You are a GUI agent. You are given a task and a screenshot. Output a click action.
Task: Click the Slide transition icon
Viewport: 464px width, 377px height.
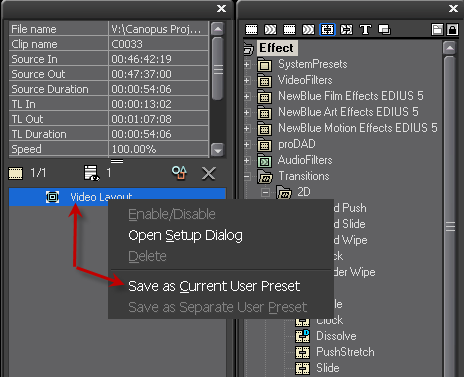point(302,368)
